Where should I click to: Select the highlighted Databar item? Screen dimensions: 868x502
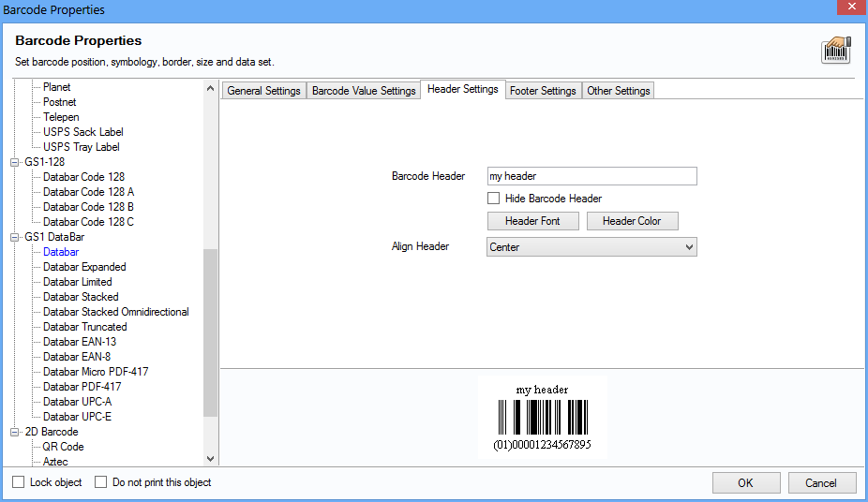pyautogui.click(x=61, y=252)
